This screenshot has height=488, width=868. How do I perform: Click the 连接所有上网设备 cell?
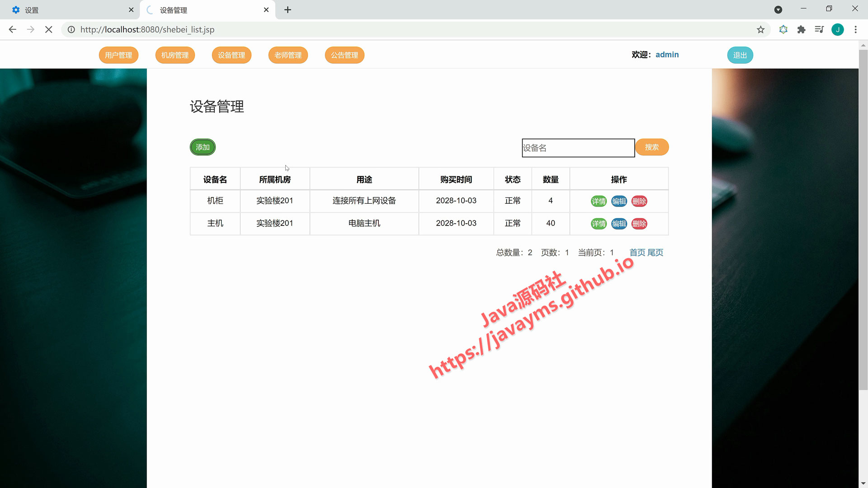[364, 201]
